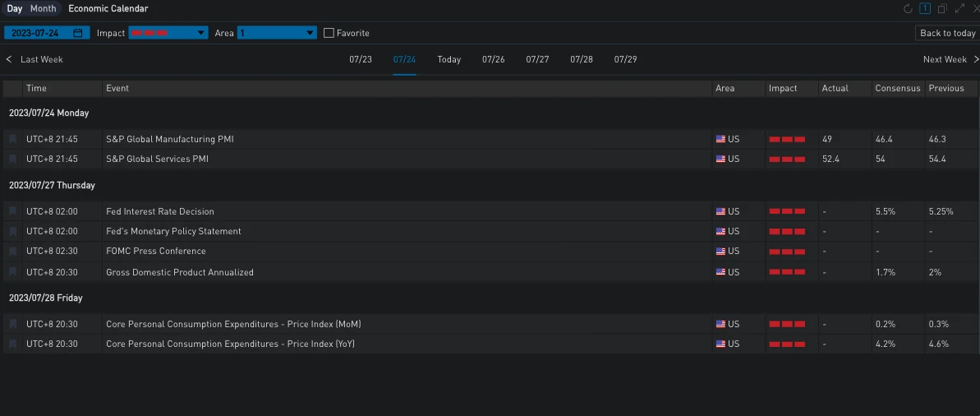Switch to Month view
980x416 pixels.
[44, 9]
